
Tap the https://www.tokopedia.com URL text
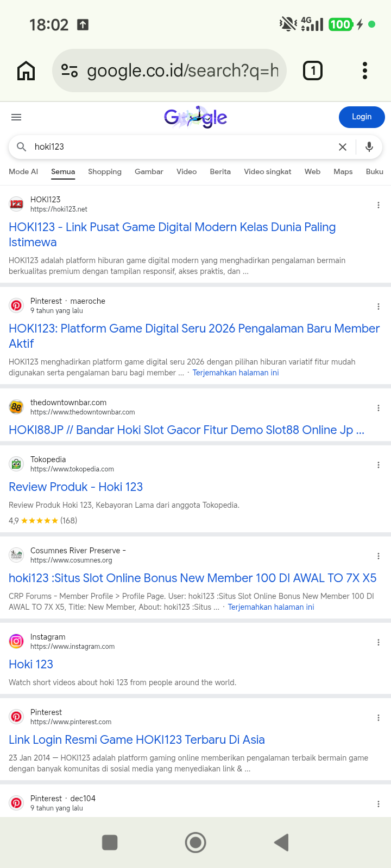click(x=72, y=469)
